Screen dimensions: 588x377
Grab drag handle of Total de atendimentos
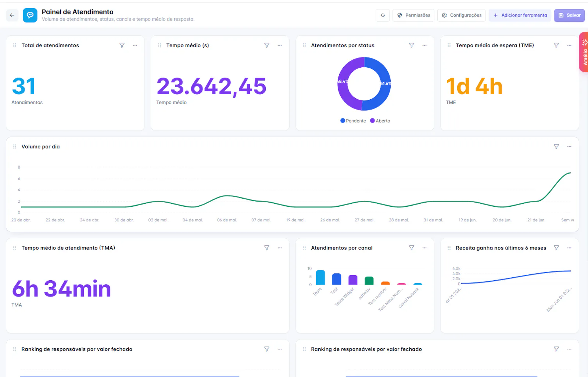[x=15, y=45]
